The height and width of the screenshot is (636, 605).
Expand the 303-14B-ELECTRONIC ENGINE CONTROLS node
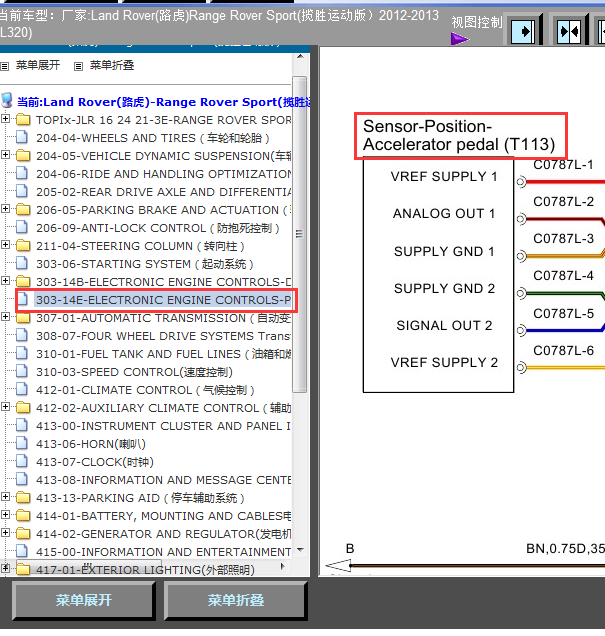click(x=5, y=280)
